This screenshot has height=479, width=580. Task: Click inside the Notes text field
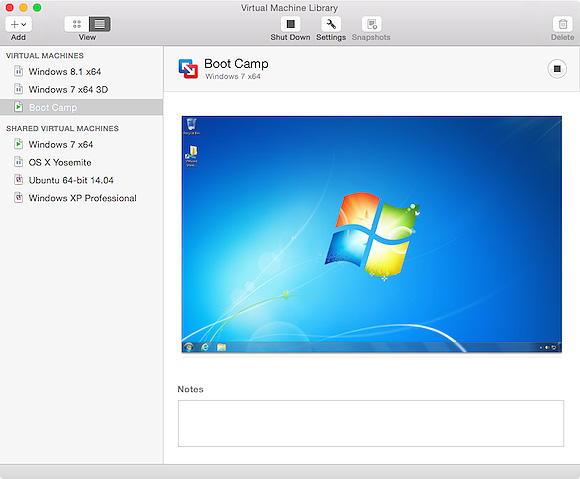(371, 423)
